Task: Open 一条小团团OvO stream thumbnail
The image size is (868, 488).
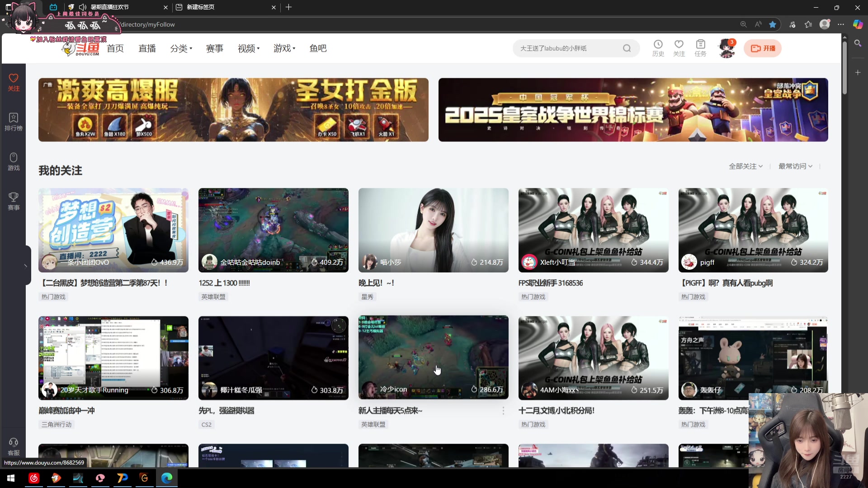Action: [x=113, y=230]
